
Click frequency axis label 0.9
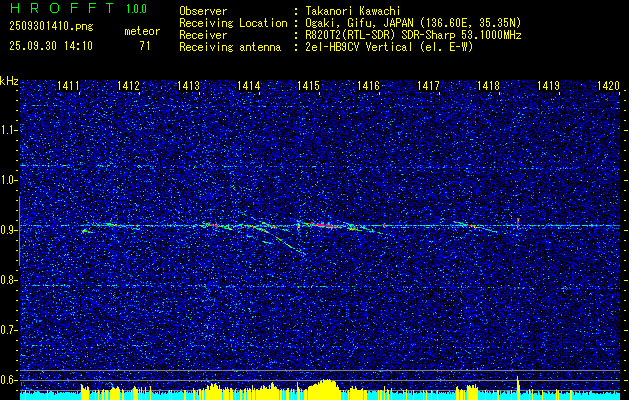(9, 230)
